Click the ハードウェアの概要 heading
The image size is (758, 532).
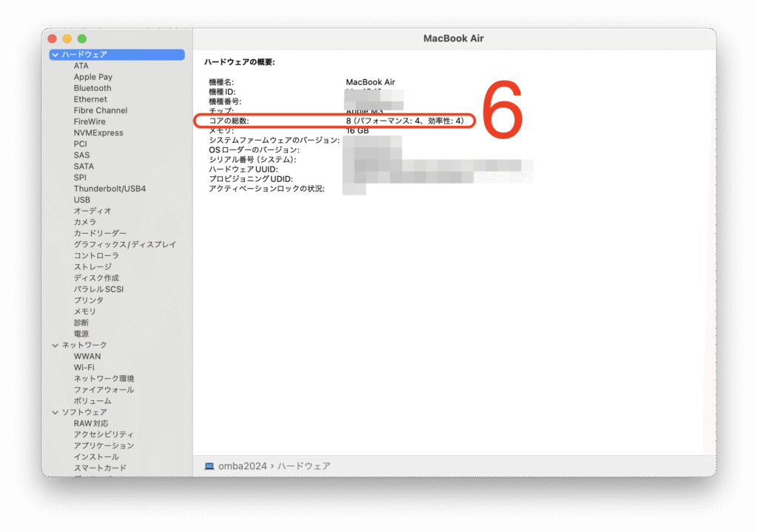tap(239, 62)
